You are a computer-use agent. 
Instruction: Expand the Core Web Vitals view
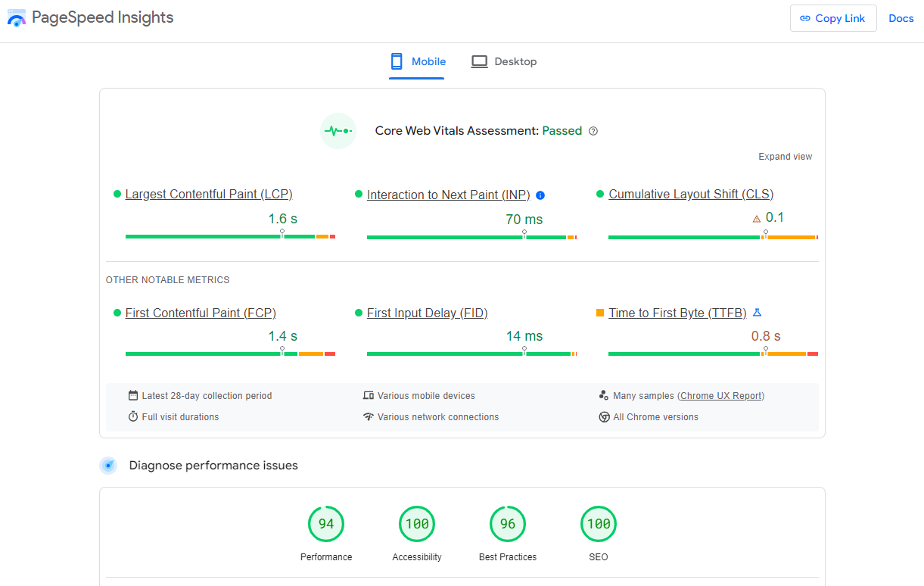coord(785,157)
